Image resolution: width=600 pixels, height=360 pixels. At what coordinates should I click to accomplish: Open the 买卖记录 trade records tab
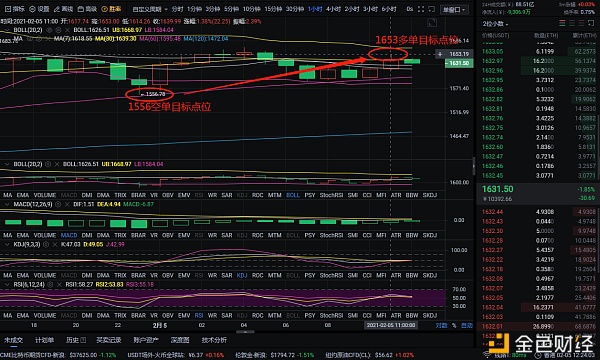tap(109, 340)
